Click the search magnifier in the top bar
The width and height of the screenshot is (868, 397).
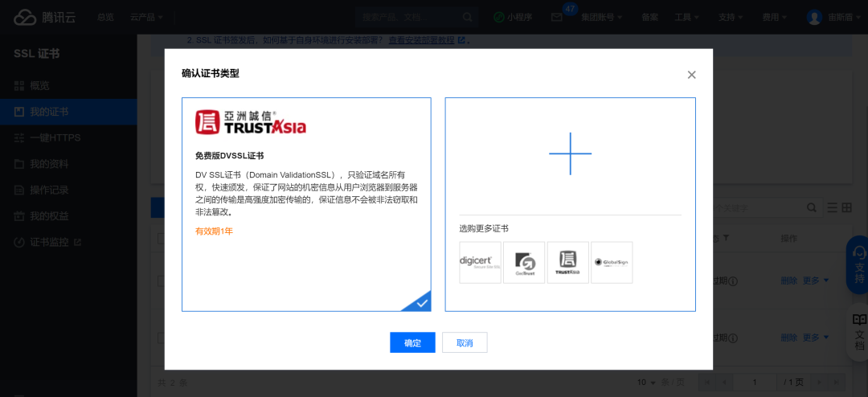click(x=467, y=17)
